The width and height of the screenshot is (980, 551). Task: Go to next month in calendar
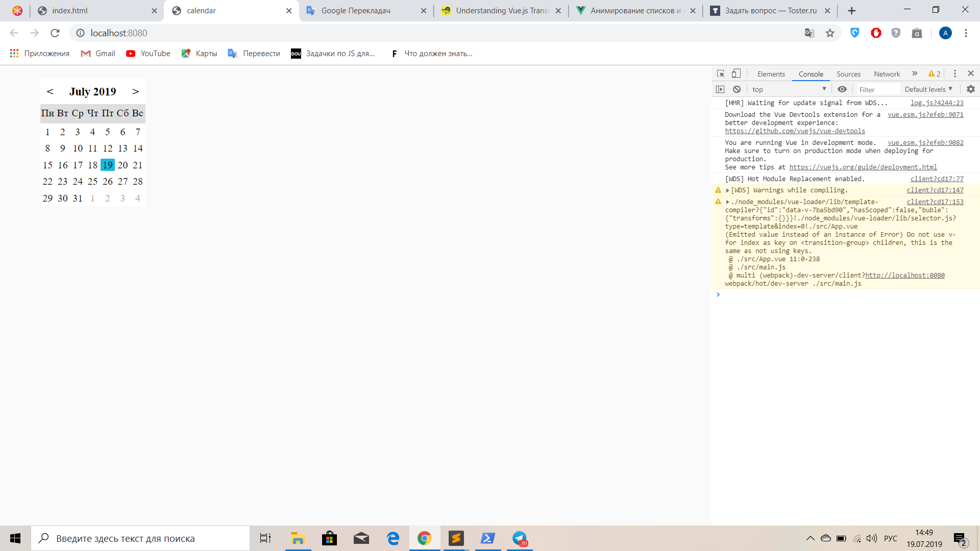[135, 92]
